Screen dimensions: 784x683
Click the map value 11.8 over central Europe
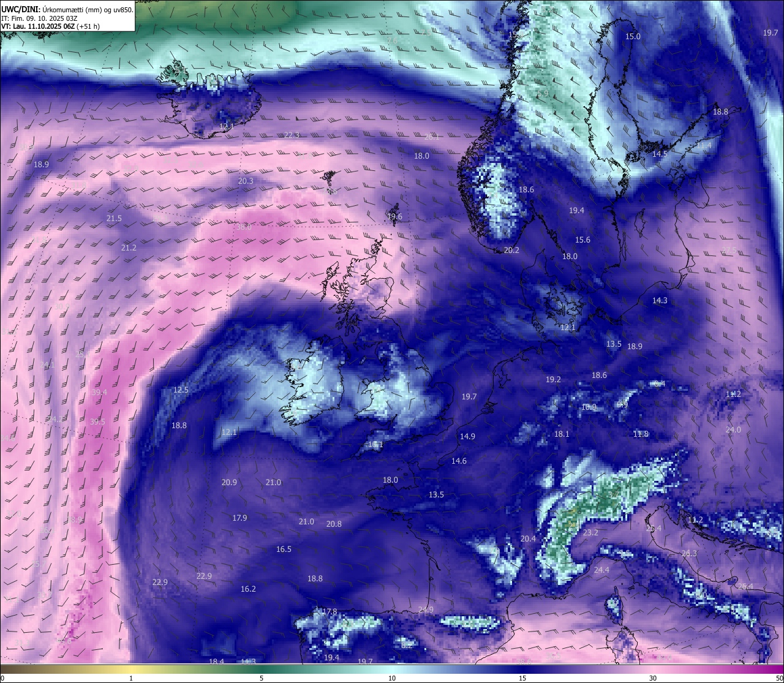pos(641,434)
